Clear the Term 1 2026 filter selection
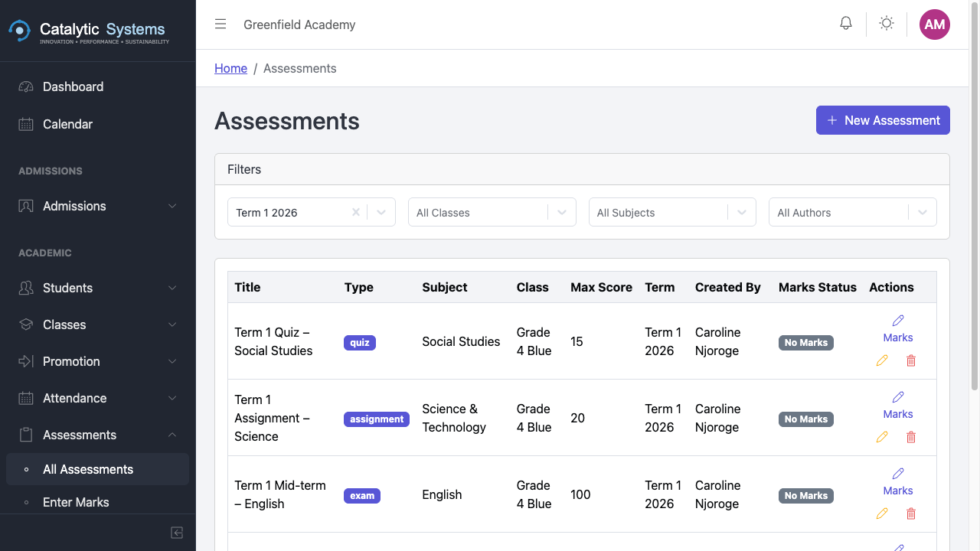The width and height of the screenshot is (980, 551). (x=355, y=213)
